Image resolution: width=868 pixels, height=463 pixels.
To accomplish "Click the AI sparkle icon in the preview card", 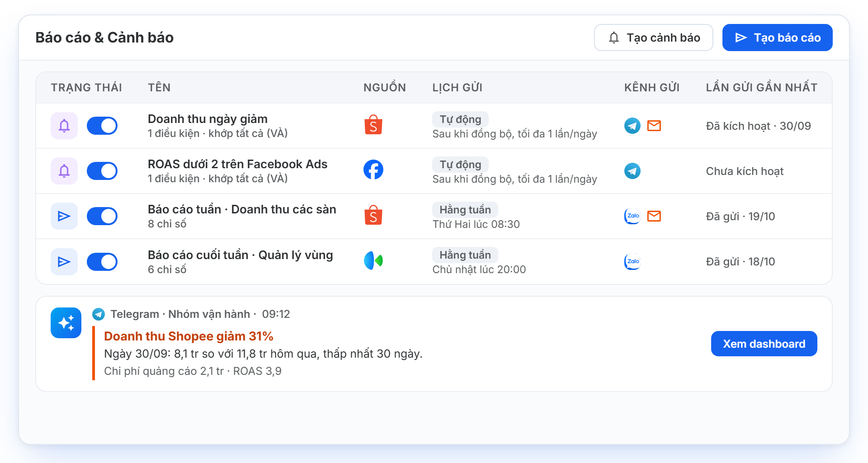I will click(x=66, y=323).
